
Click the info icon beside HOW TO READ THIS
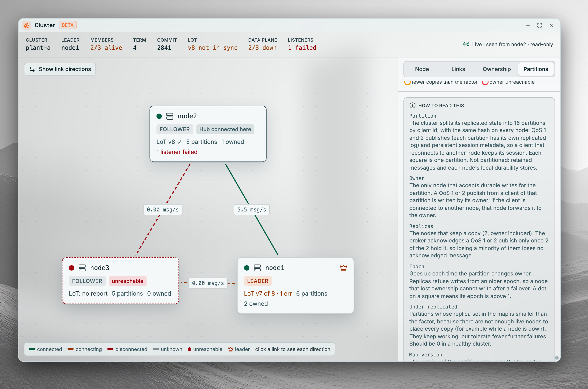click(412, 105)
